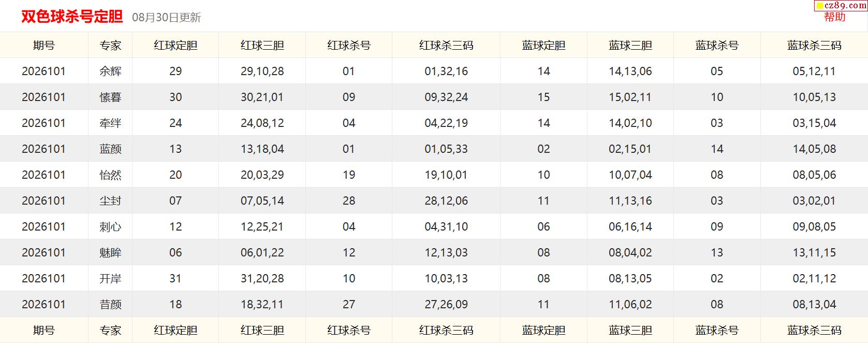This screenshot has width=868, height=343.
Task: Select expert 魅眸 in the table
Action: pos(110,253)
